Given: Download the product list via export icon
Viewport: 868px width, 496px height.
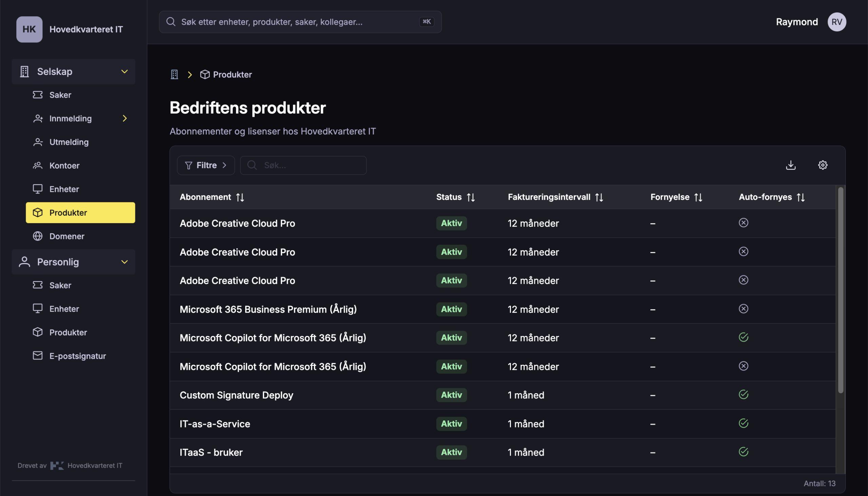Looking at the screenshot, I should [x=791, y=165].
